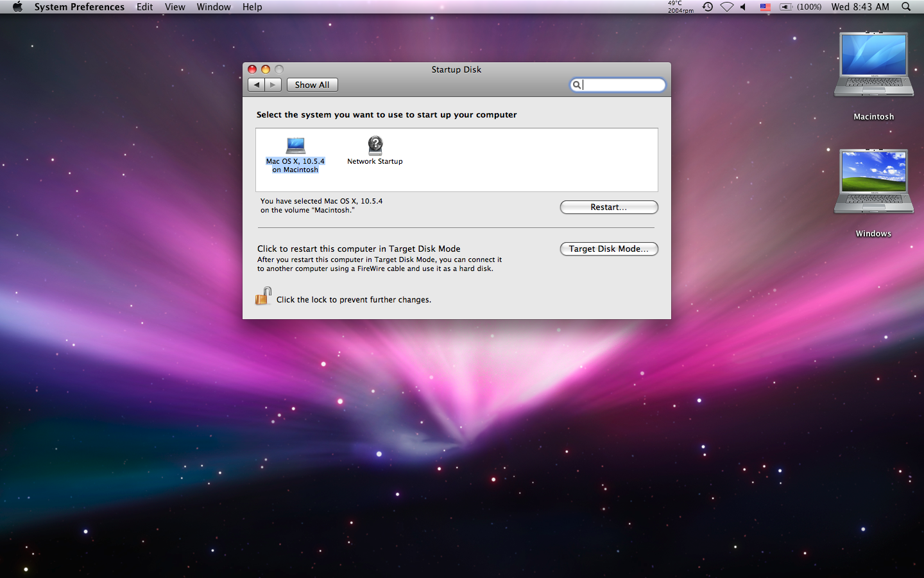
Task: Open the Window menu
Action: [214, 7]
